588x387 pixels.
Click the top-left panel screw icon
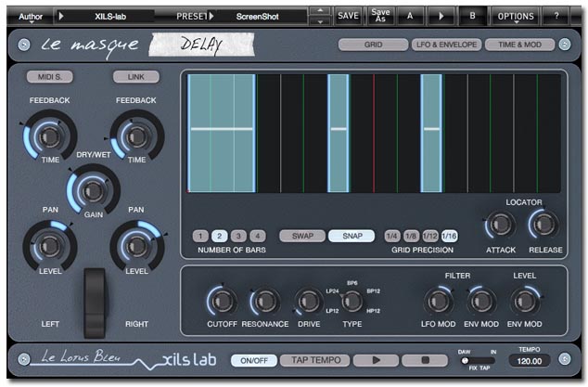[x=24, y=45]
